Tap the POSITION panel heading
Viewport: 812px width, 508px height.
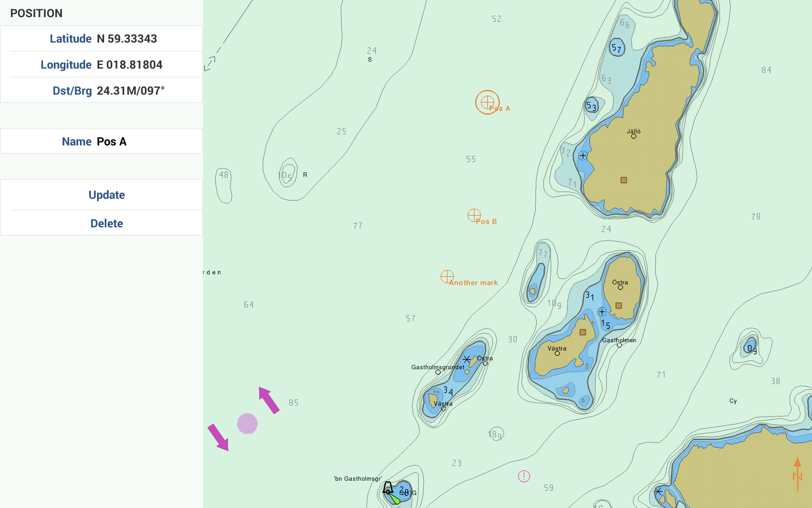click(36, 13)
